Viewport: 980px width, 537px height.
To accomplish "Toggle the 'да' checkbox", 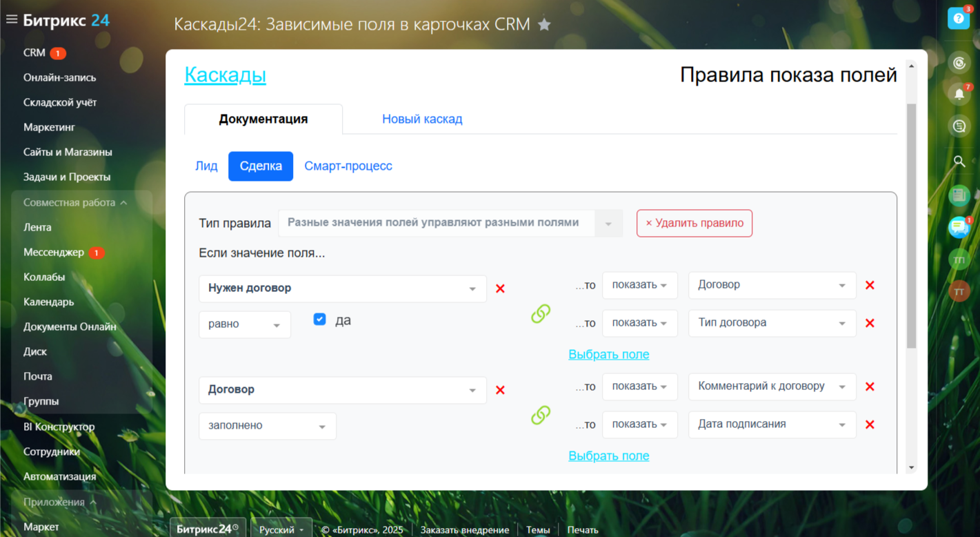I will 319,319.
